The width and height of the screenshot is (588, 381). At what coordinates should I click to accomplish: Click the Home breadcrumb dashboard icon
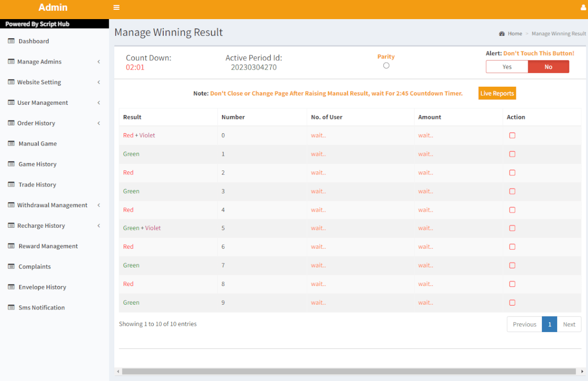click(502, 34)
